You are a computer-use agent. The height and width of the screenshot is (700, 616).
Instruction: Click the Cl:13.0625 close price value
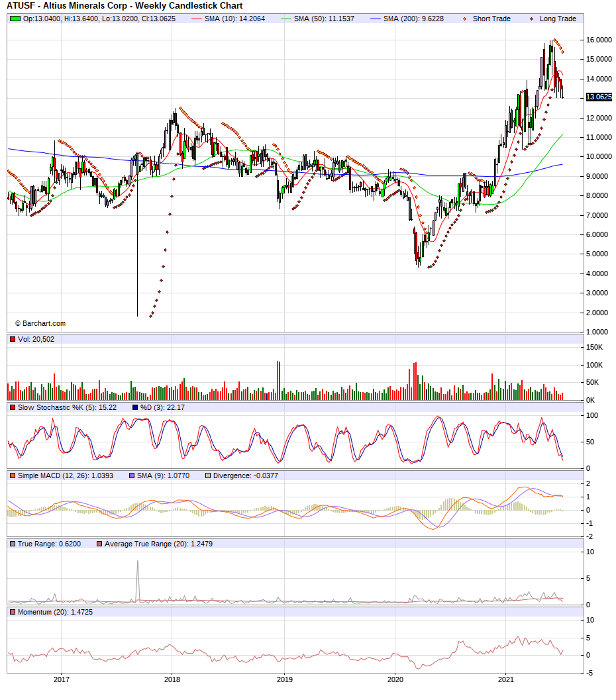(x=158, y=19)
